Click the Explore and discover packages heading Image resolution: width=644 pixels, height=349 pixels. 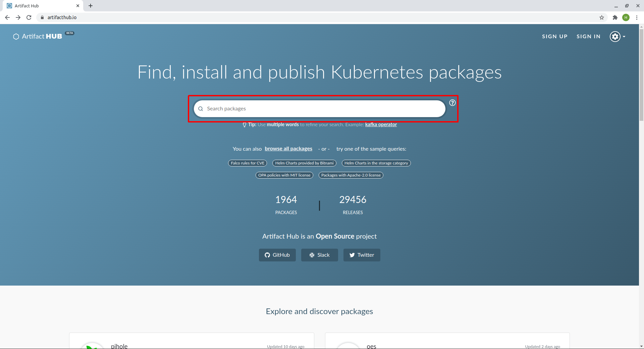click(x=319, y=311)
